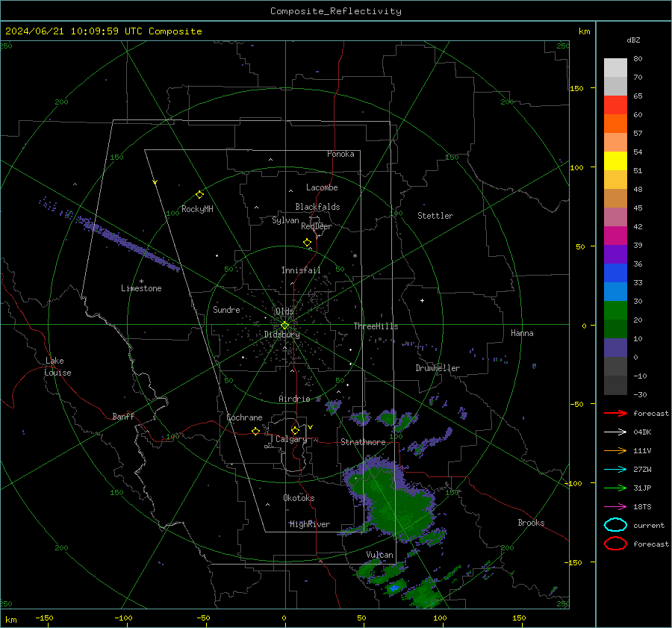This screenshot has height=628, width=672.
Task: Click the Airdrie city label
Action: [294, 399]
